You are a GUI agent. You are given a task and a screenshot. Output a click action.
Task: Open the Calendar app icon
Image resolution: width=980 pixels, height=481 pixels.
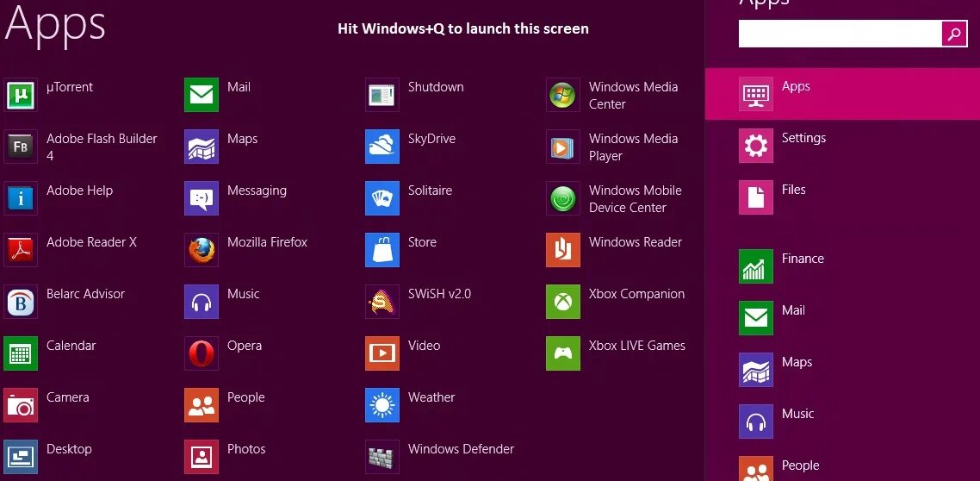pos(21,353)
